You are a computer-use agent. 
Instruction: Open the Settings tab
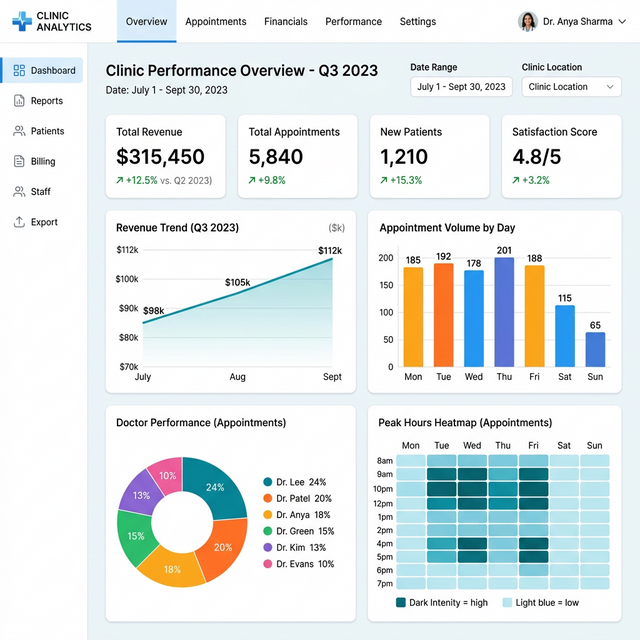pos(418,21)
